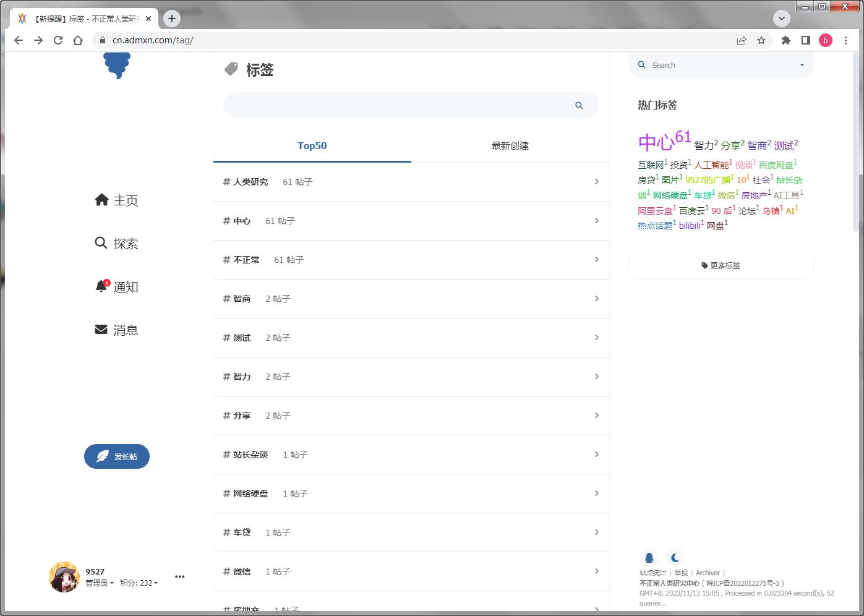
Task: Click the browser forward arrow
Action: 38,40
